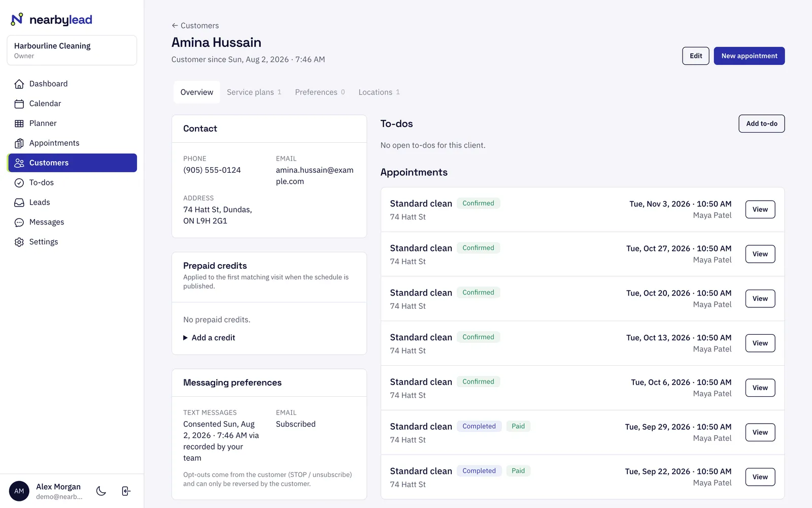Click the Confirmed badge on Nov 3 appointment

pos(478,203)
